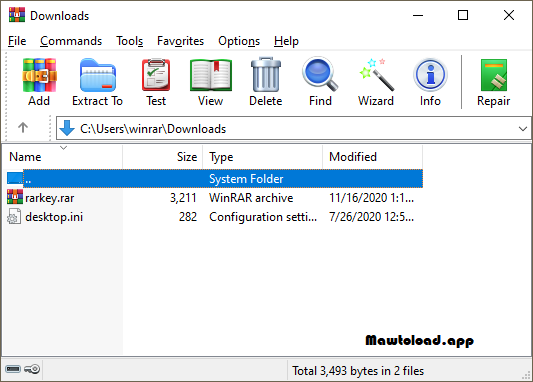Launch the Wizard wand tool
The image size is (533, 382).
coord(376,75)
